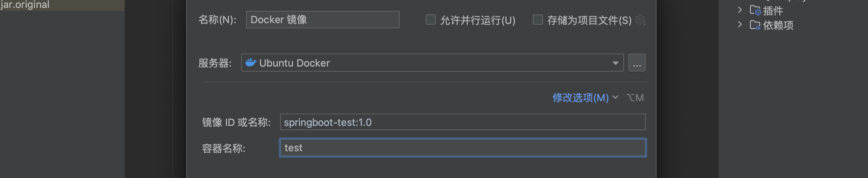Focus the 名称 field containing Docker 镜像

(x=322, y=20)
